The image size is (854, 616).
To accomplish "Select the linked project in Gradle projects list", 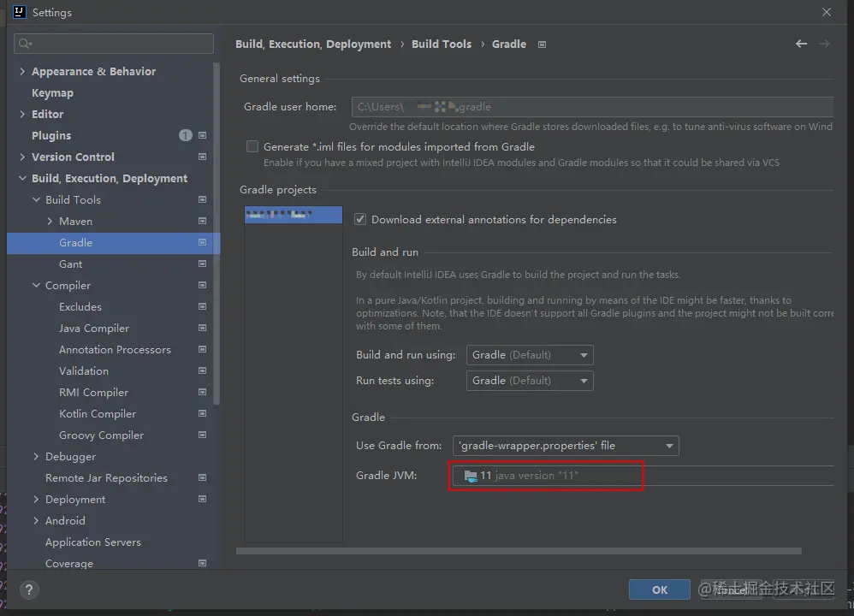I will click(x=294, y=215).
